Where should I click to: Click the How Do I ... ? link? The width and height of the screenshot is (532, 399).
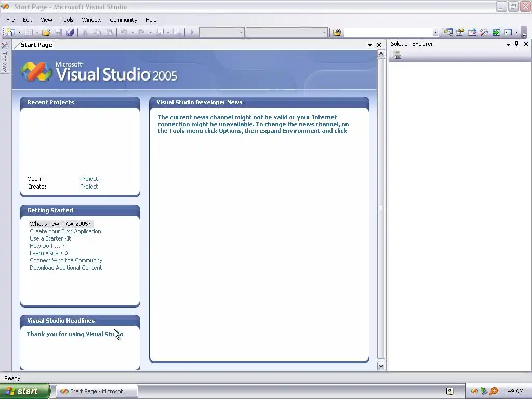click(x=47, y=246)
